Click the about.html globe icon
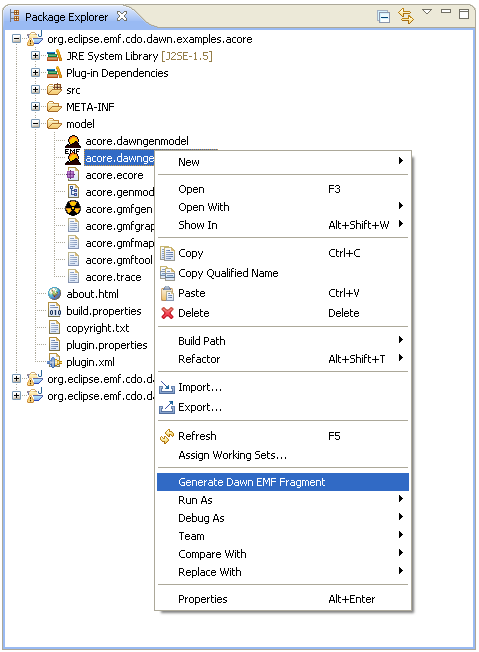Viewport: 479px width, 652px height. click(54, 294)
